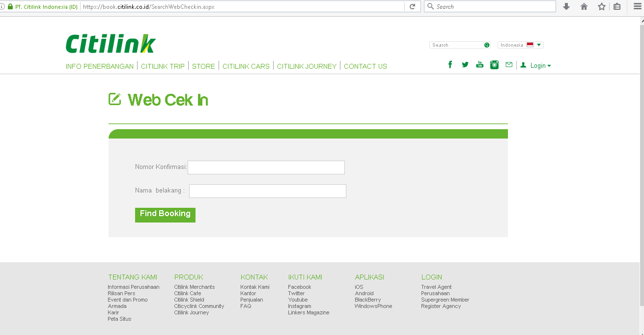Screen dimensions: 644x335
Task: Click the email envelope icon in header
Action: coord(509,65)
